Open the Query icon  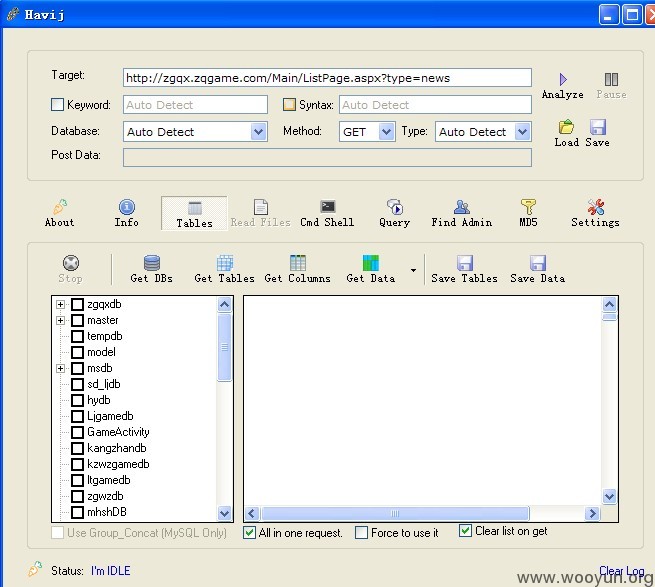(x=394, y=207)
